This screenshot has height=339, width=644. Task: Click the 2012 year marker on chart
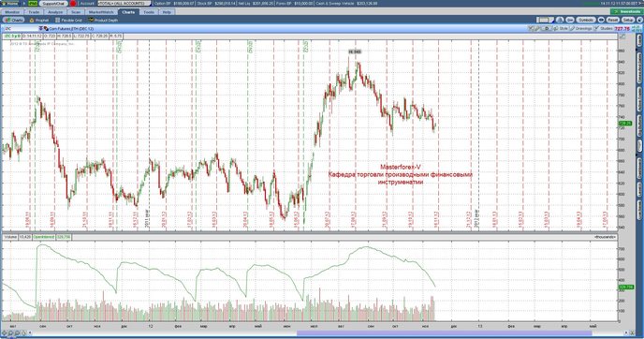click(476, 218)
